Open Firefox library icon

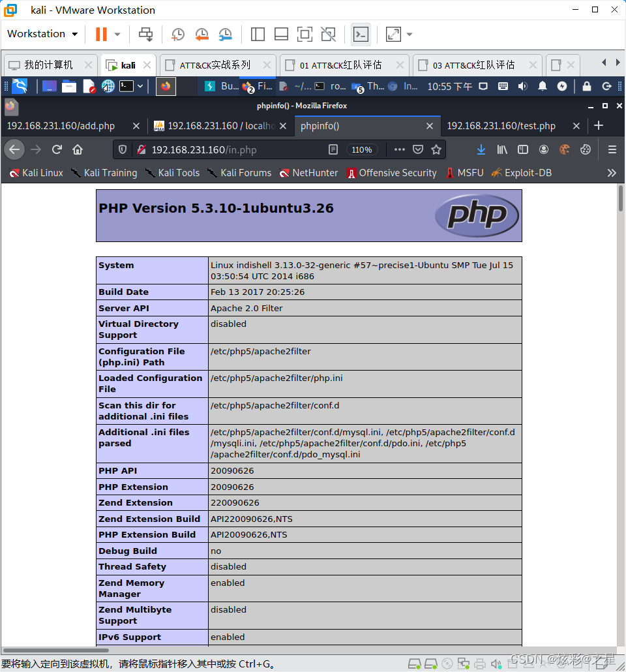pyautogui.click(x=501, y=149)
